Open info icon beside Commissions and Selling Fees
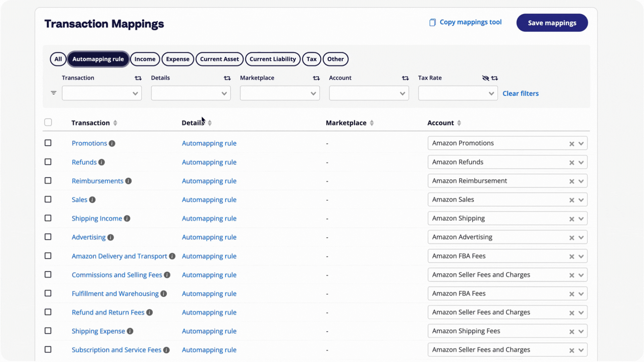This screenshot has width=644, height=362. coord(167,275)
